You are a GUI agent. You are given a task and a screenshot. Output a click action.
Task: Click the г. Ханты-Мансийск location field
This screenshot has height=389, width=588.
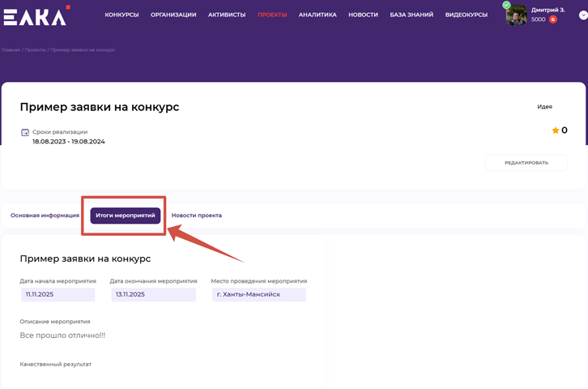[x=258, y=294]
